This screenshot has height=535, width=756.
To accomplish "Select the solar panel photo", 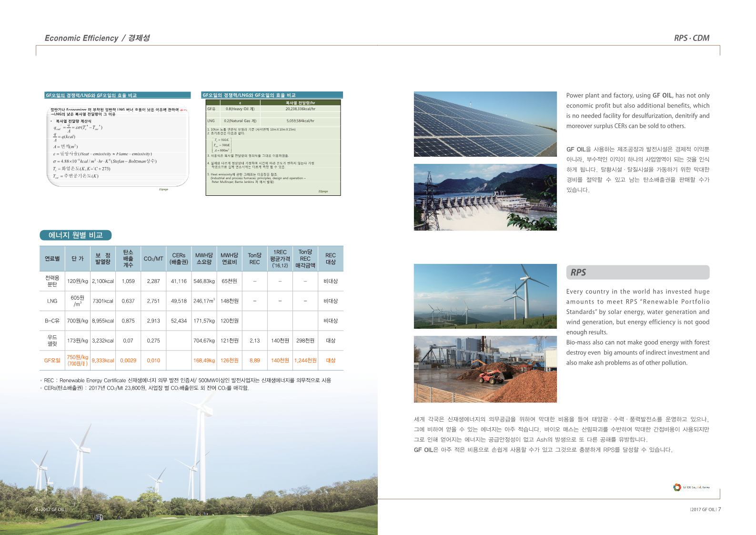I will 485,124.
